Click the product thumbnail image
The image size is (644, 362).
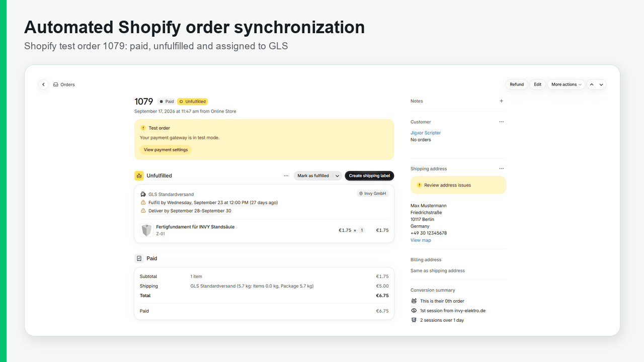point(146,230)
